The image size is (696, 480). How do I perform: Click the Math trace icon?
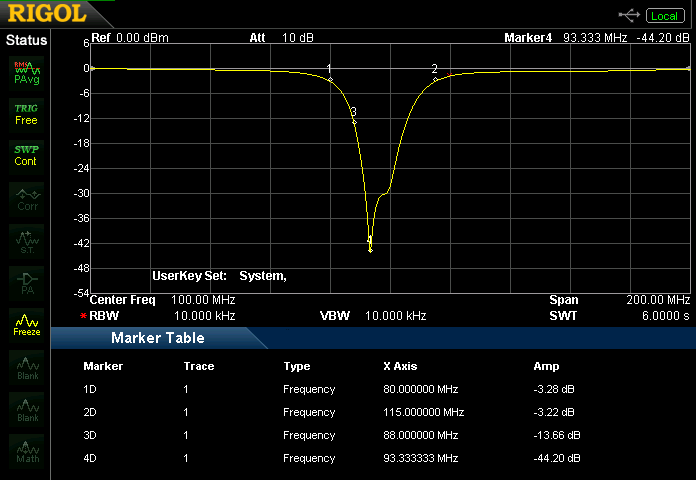27,451
